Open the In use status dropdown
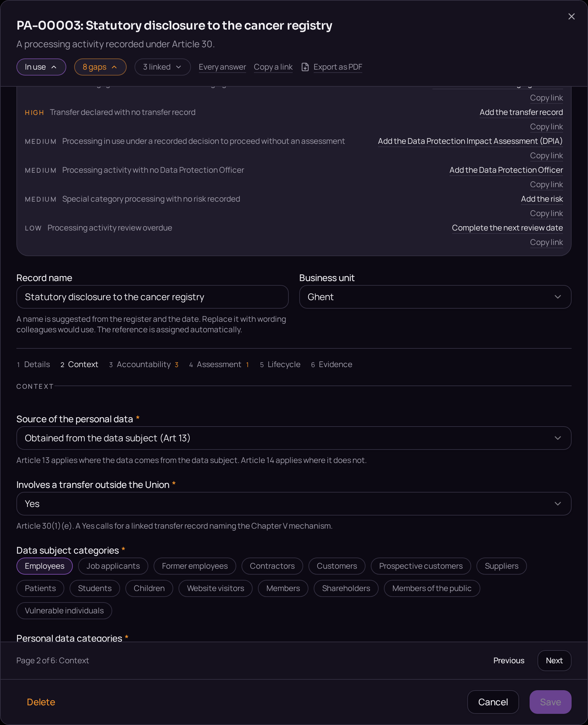588x725 pixels. pos(41,67)
